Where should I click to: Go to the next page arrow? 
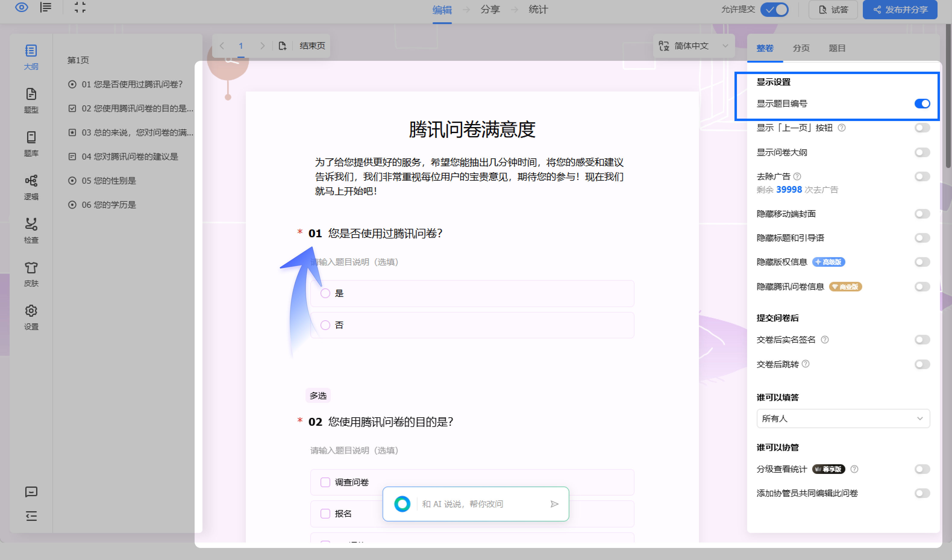tap(263, 46)
